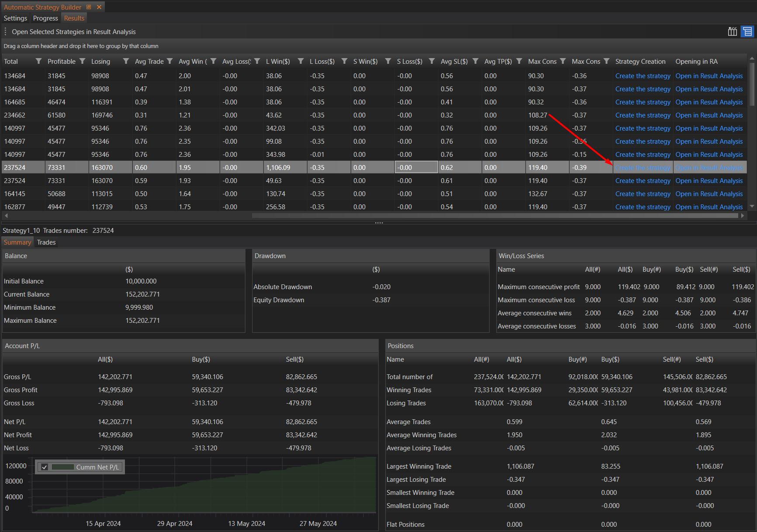757x532 pixels.
Task: Open the column chooser icon
Action: [733, 31]
